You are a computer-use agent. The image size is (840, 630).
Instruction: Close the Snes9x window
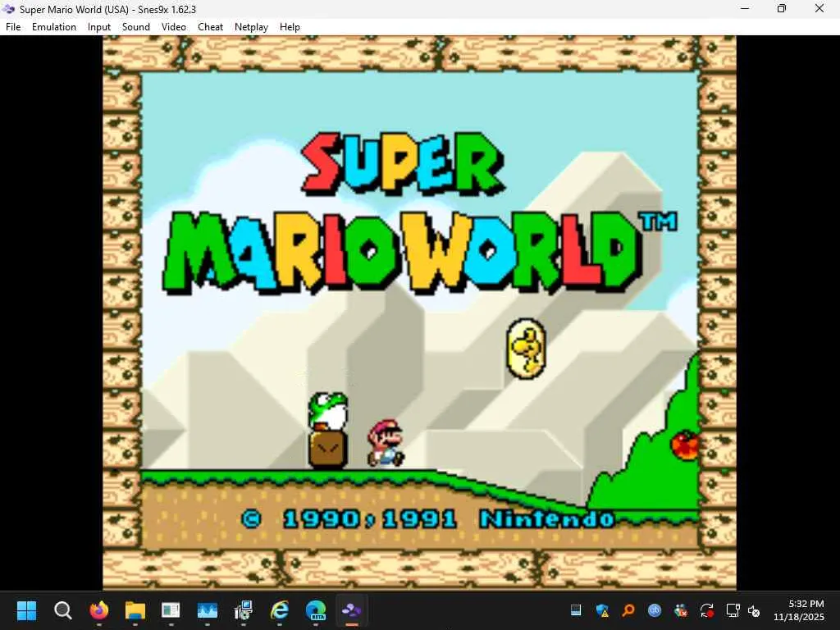click(819, 8)
